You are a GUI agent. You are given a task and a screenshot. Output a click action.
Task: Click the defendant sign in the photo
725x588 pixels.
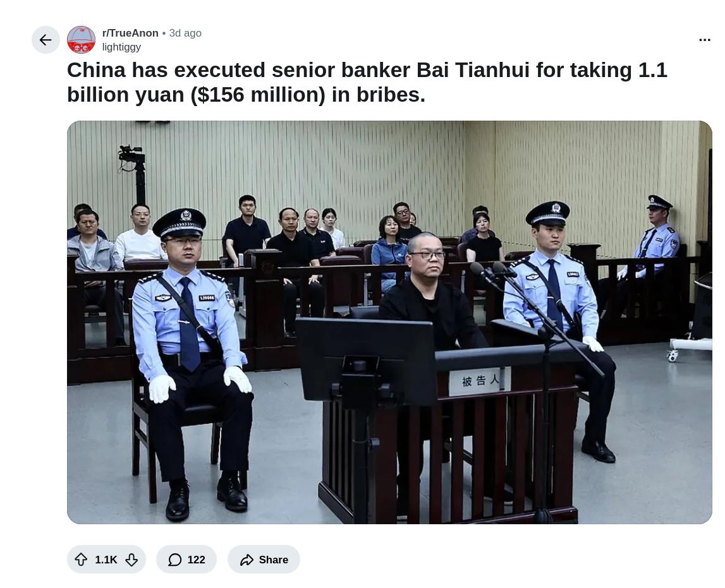[x=480, y=381]
